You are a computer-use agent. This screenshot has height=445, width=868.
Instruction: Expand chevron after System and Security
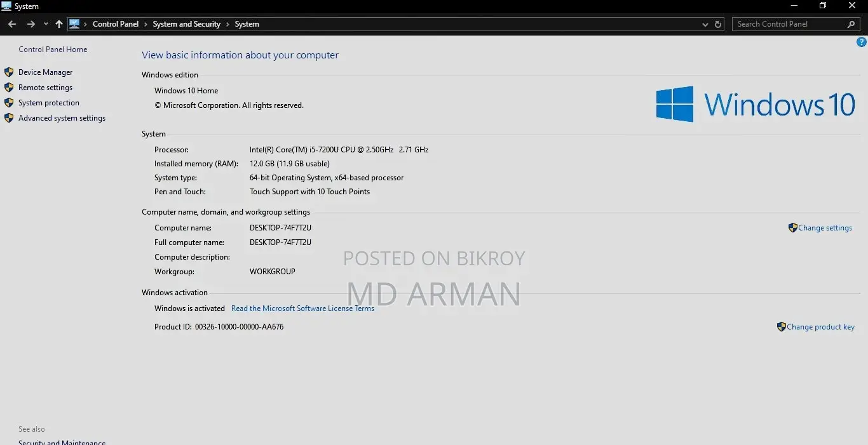(x=227, y=24)
